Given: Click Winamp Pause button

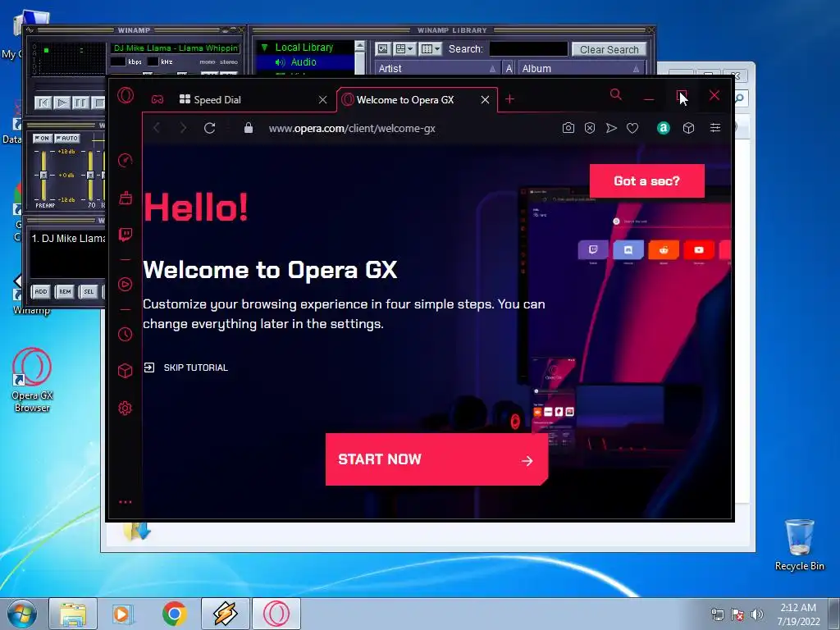Looking at the screenshot, I should [x=80, y=103].
